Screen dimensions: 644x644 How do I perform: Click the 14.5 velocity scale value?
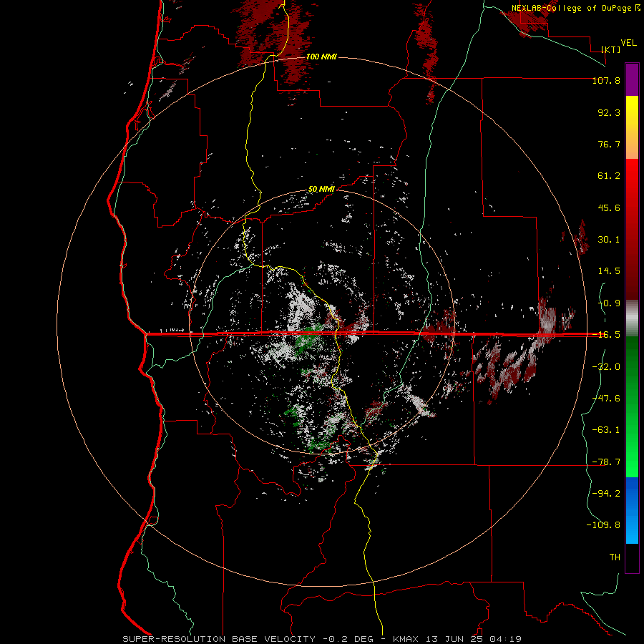[x=609, y=271]
